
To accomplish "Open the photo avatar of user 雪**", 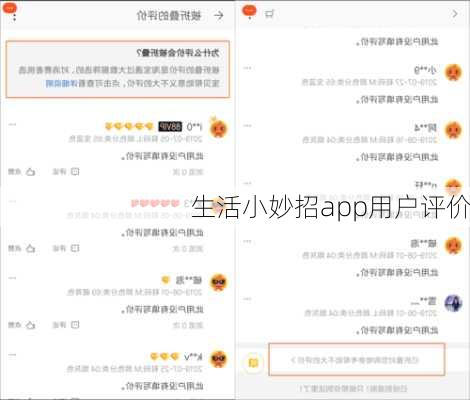I will [x=453, y=303].
